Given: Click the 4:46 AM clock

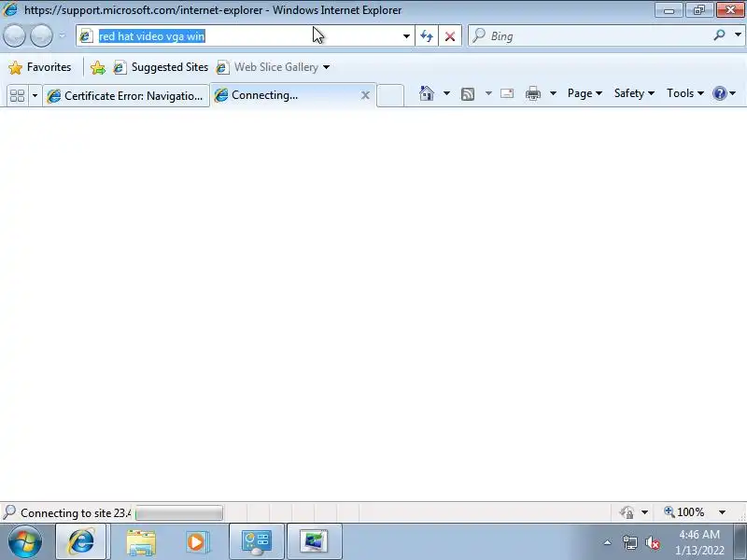Looking at the screenshot, I should pyautogui.click(x=699, y=534).
